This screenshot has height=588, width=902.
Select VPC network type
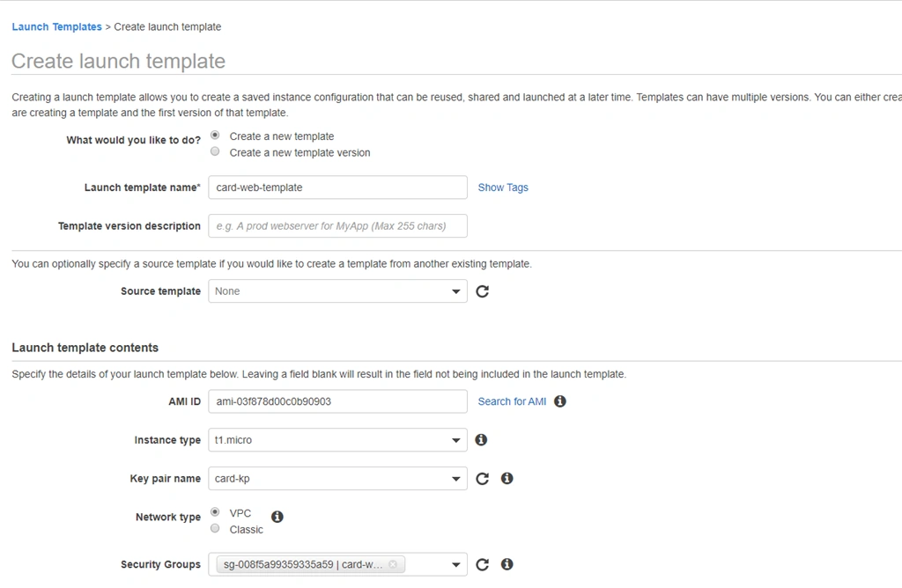click(215, 512)
